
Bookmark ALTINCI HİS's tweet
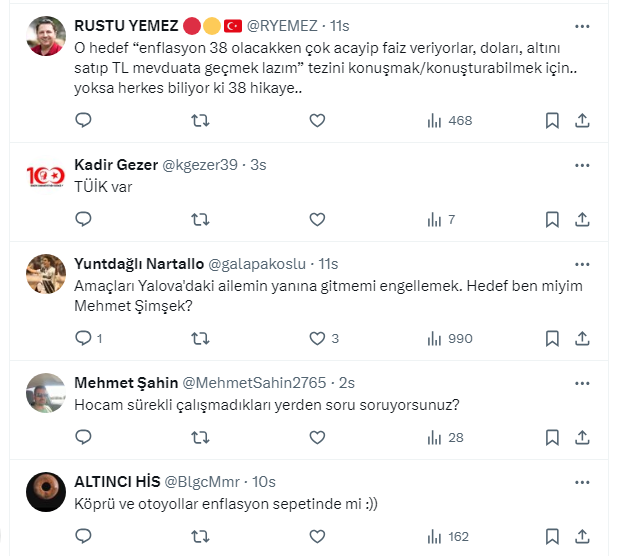552,536
